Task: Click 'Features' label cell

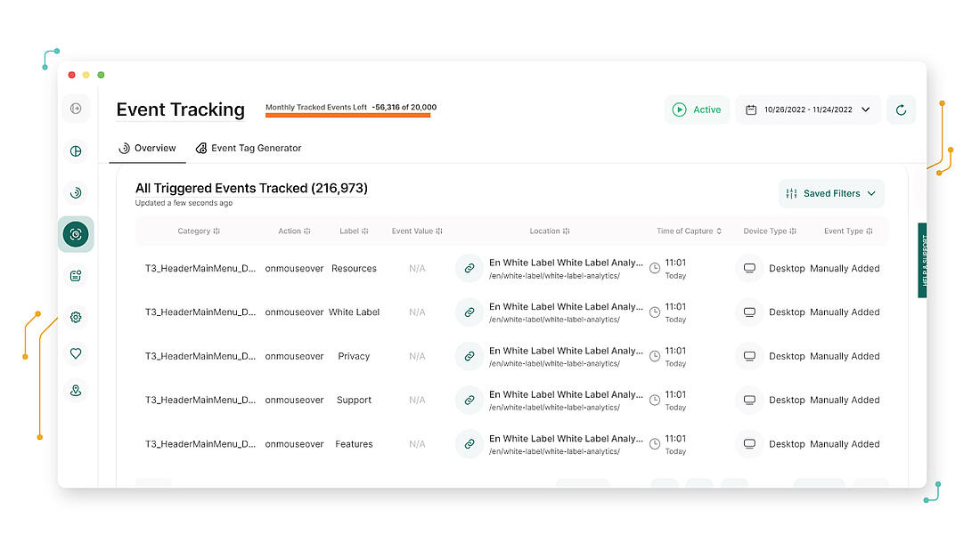Action: 354,444
